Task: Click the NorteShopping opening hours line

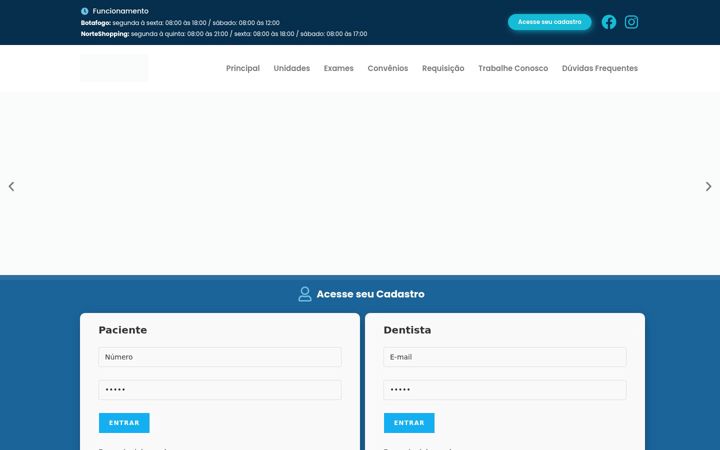Action: 224,34
